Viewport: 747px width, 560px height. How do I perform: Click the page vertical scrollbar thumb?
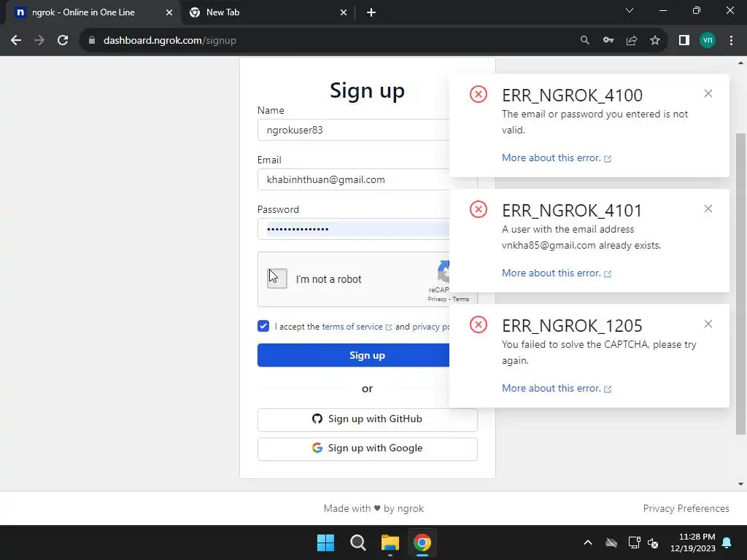740,284
